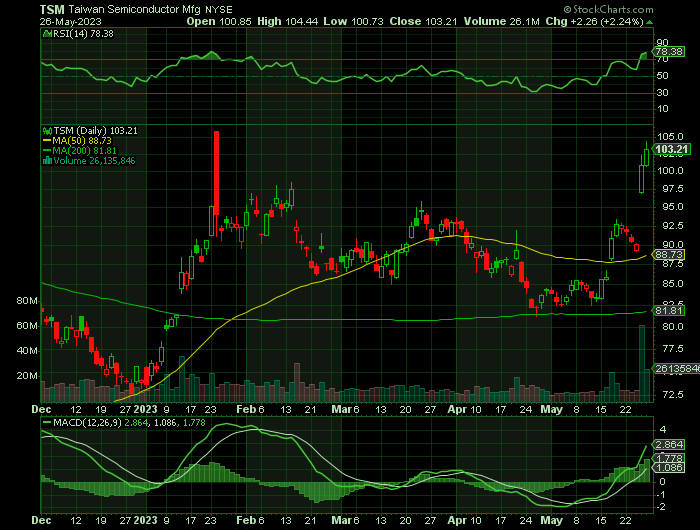
Task: Click the volume bars icon in legend
Action: [x=47, y=161]
